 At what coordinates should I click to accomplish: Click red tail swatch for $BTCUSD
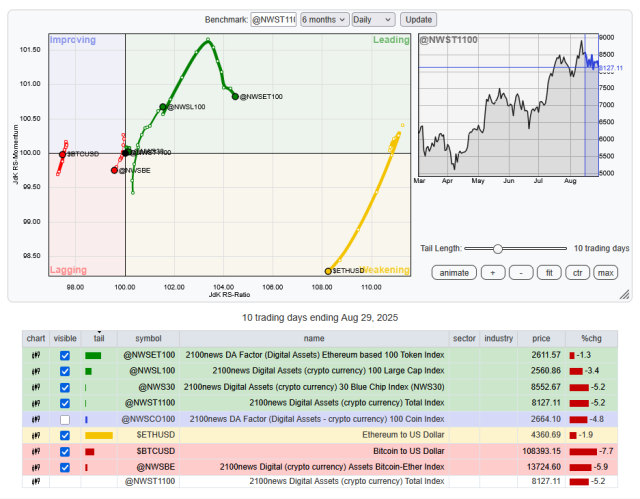point(90,451)
